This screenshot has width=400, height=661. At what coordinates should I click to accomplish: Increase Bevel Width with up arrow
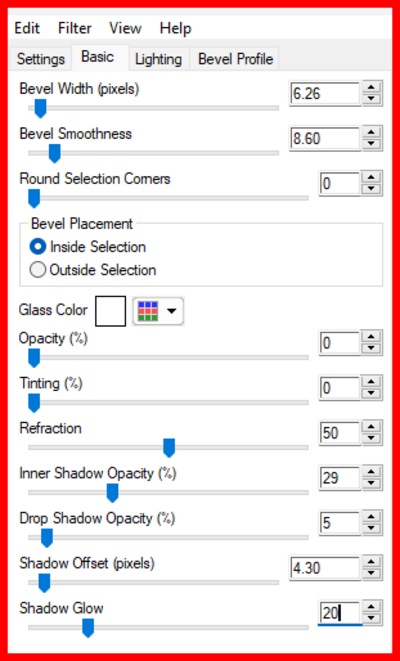point(371,88)
